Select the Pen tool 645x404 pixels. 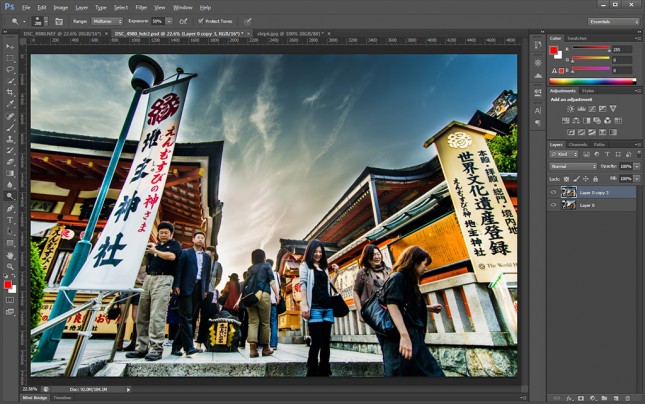point(10,209)
